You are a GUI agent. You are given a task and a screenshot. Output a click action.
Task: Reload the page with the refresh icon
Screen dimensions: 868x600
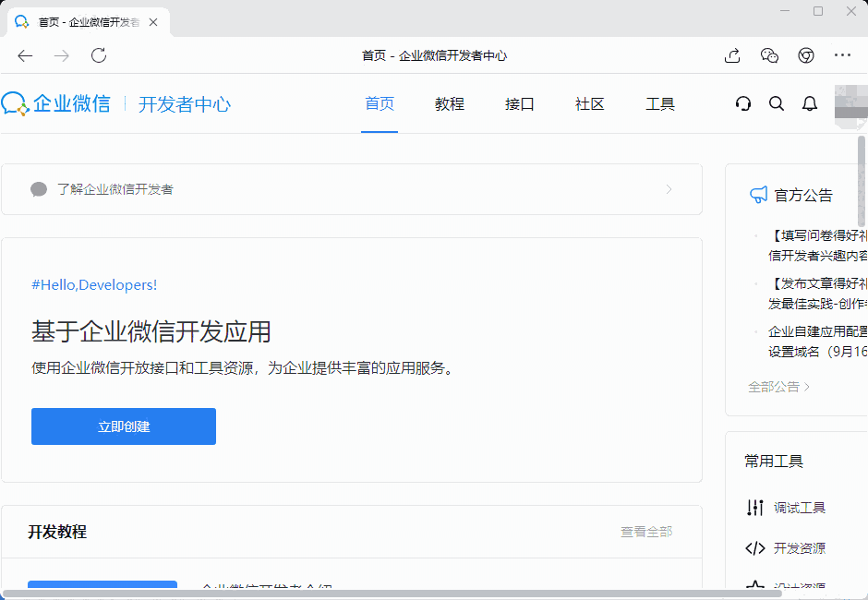99,55
